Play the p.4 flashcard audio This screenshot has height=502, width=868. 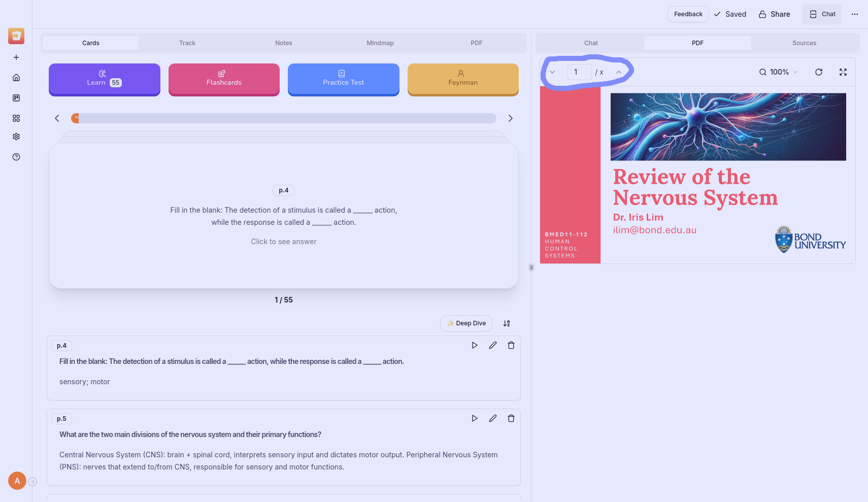(x=475, y=345)
